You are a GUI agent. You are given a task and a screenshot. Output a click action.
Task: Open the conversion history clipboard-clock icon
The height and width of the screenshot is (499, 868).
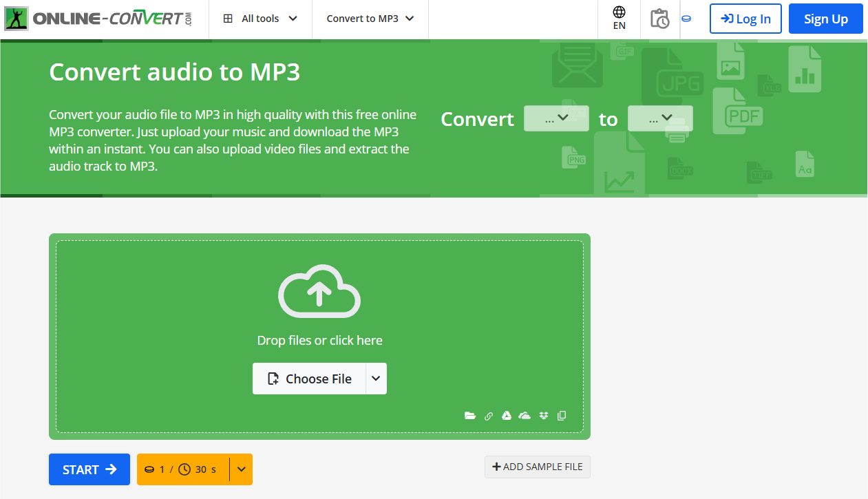point(659,19)
